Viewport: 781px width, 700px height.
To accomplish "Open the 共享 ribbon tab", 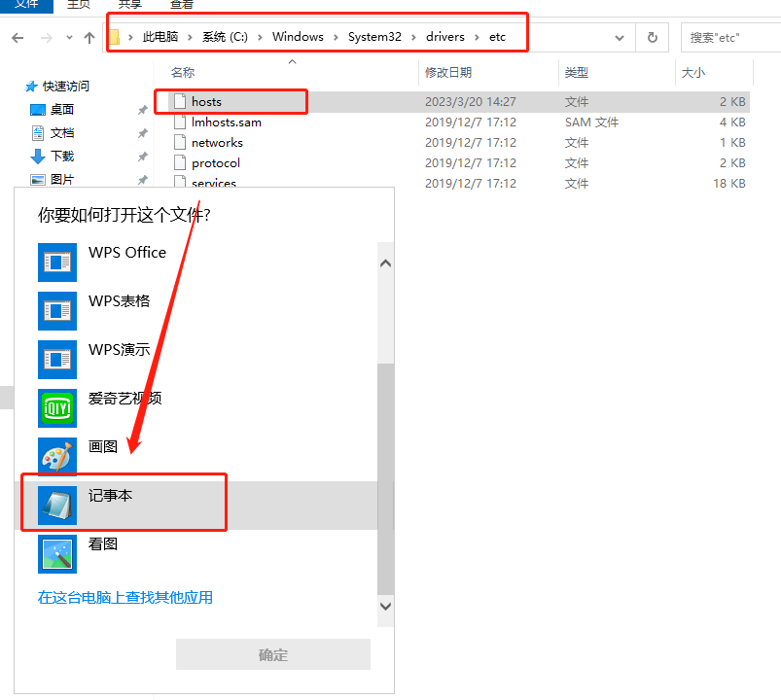I will (130, 5).
